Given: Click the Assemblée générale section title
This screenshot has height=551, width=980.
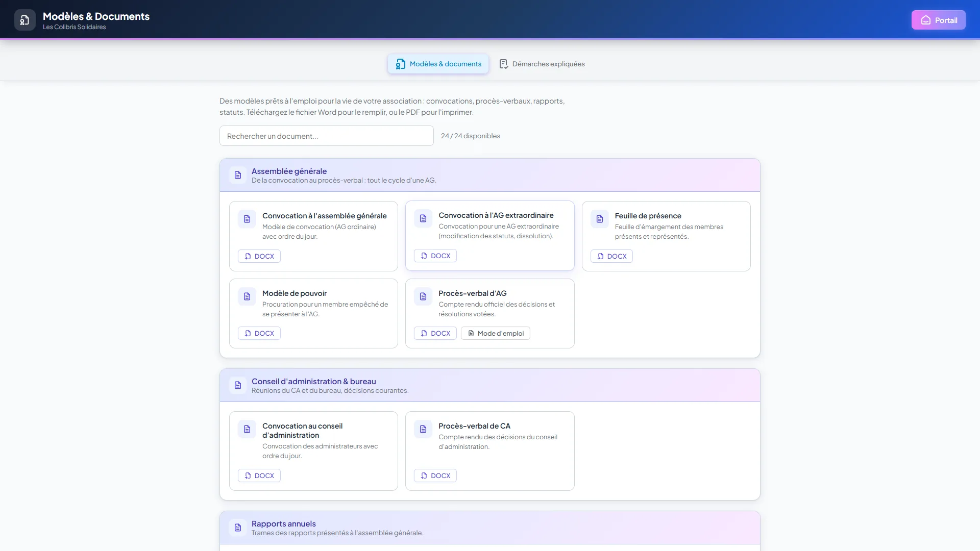Looking at the screenshot, I should [289, 171].
